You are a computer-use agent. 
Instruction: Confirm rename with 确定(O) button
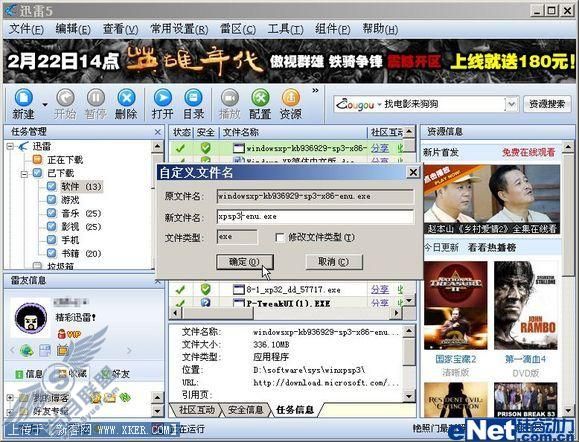pyautogui.click(x=244, y=262)
